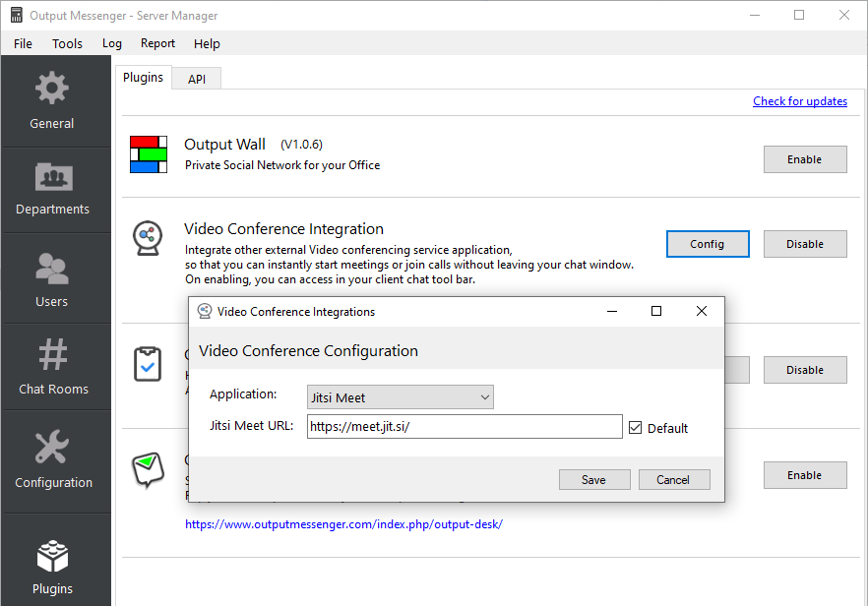Open the General section in sidebar
This screenshot has height=606, width=868.
click(x=55, y=100)
